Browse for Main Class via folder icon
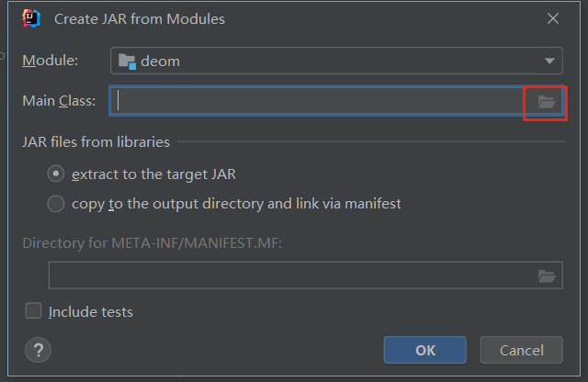588x382 pixels. tap(547, 102)
